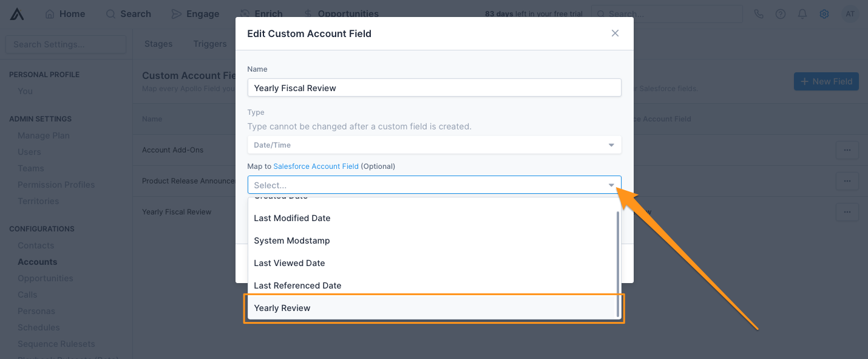Check alerts via the notification bell icon
Screen dimensions: 868x359
(802, 13)
